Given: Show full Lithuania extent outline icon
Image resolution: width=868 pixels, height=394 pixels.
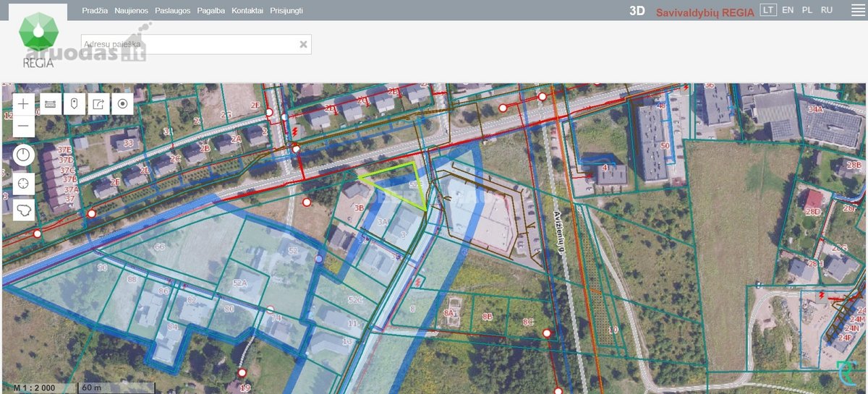Looking at the screenshot, I should pyautogui.click(x=24, y=210).
